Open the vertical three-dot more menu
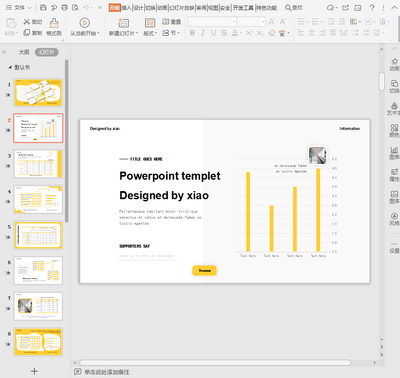Image resolution: width=400 pixels, height=378 pixels. (x=383, y=7)
